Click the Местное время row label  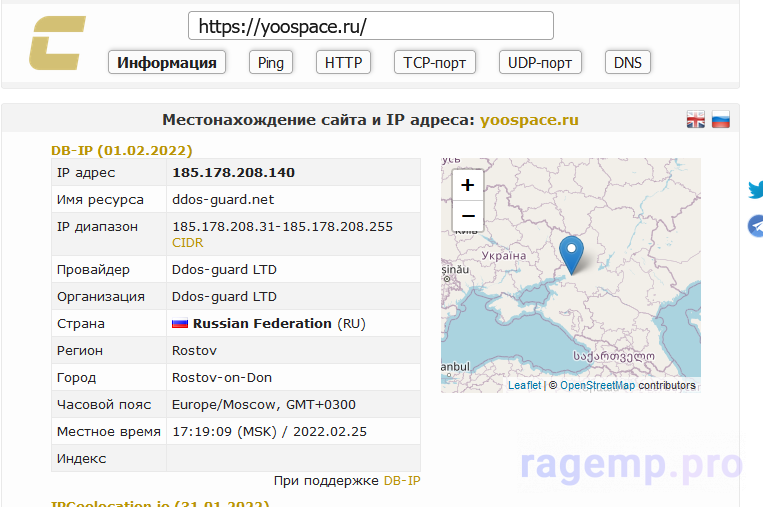109,432
